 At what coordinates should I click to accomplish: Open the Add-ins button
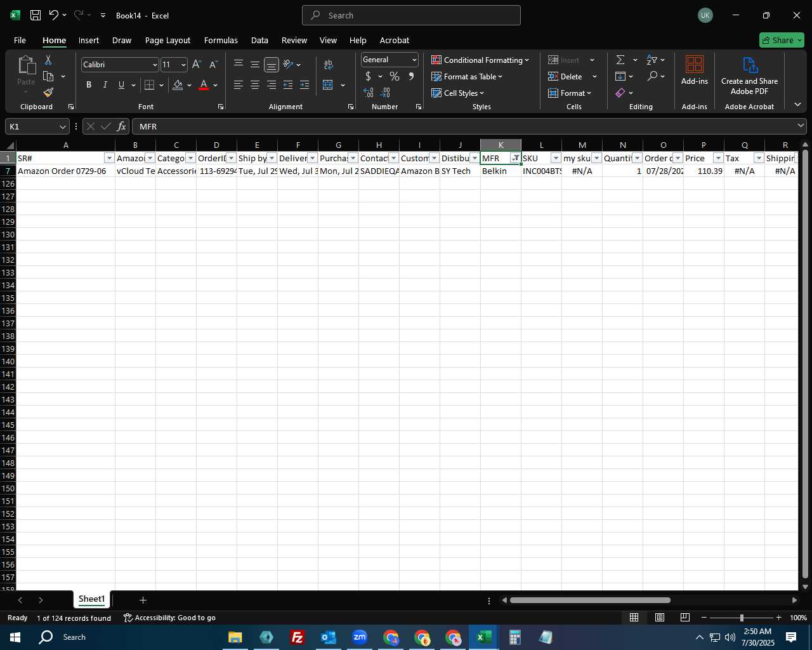click(x=695, y=70)
